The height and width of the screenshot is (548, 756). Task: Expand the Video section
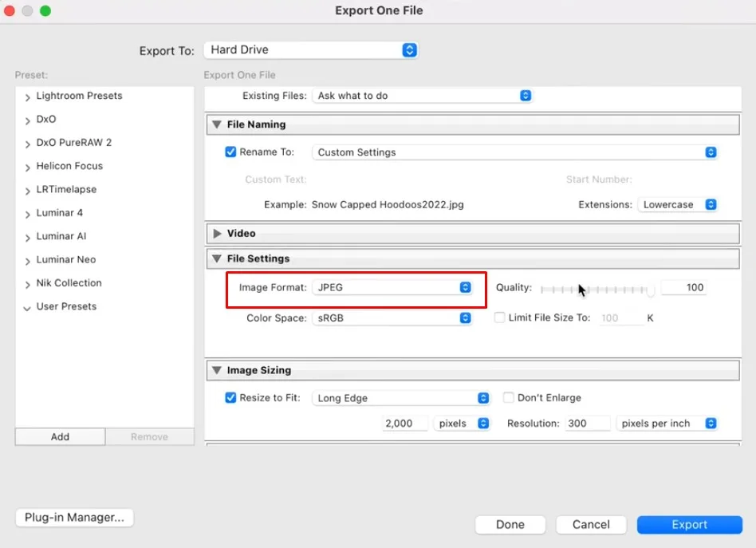pyautogui.click(x=217, y=234)
